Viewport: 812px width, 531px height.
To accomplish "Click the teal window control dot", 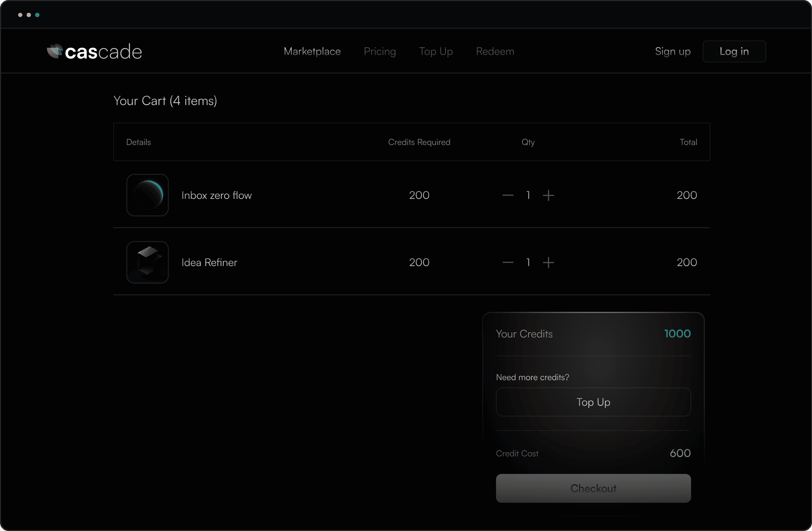I will [37, 15].
